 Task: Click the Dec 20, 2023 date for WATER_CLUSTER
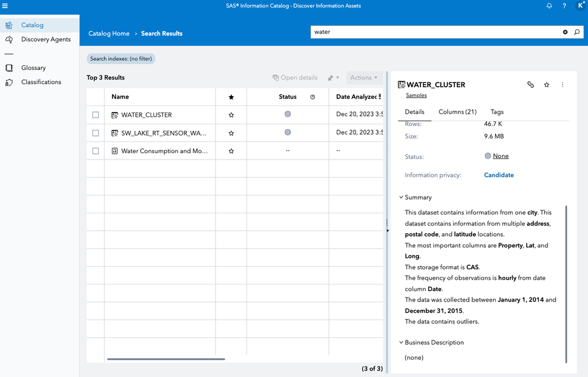(x=359, y=114)
